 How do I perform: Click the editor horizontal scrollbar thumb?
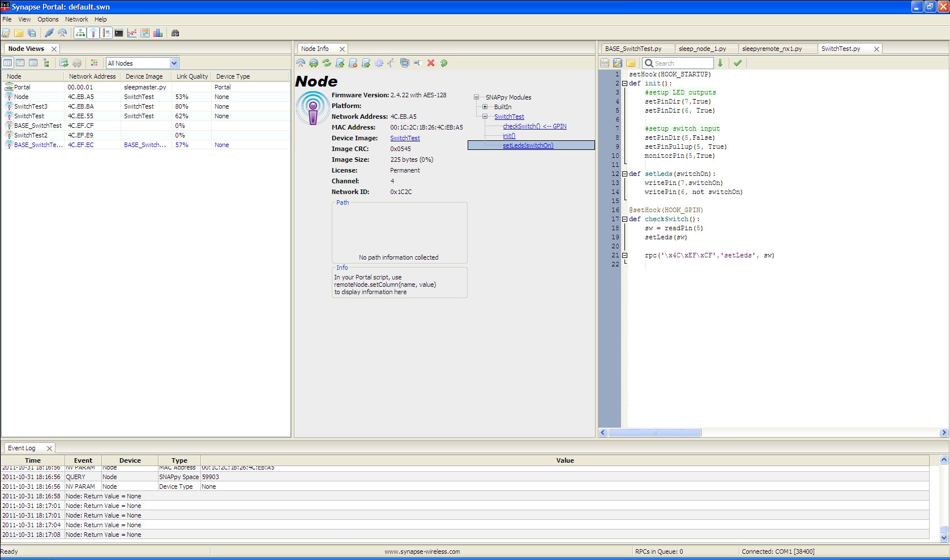(x=654, y=433)
